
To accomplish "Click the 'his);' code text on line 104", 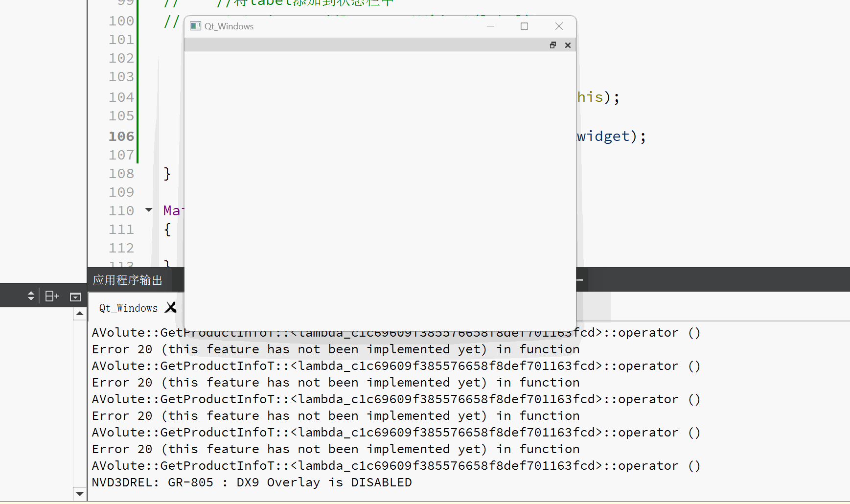I will [x=598, y=97].
